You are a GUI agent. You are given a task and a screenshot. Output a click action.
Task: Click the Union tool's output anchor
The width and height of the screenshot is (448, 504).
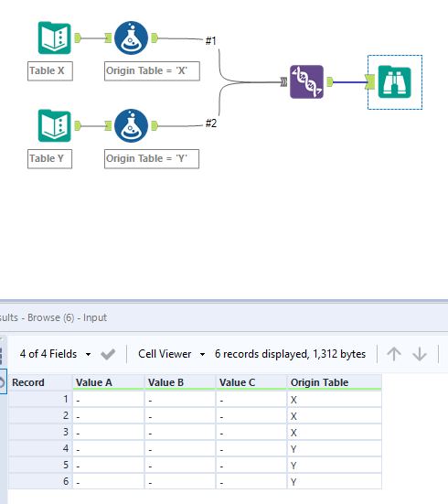pos(330,82)
